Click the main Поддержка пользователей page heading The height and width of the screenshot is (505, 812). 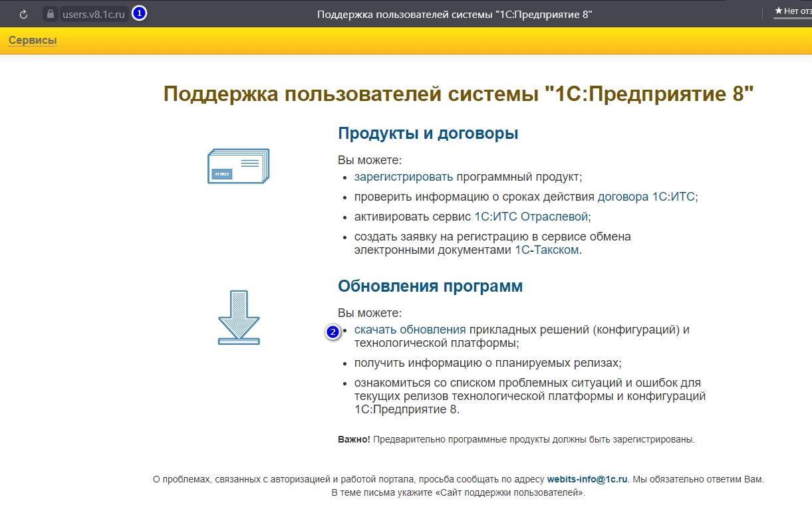point(459,94)
